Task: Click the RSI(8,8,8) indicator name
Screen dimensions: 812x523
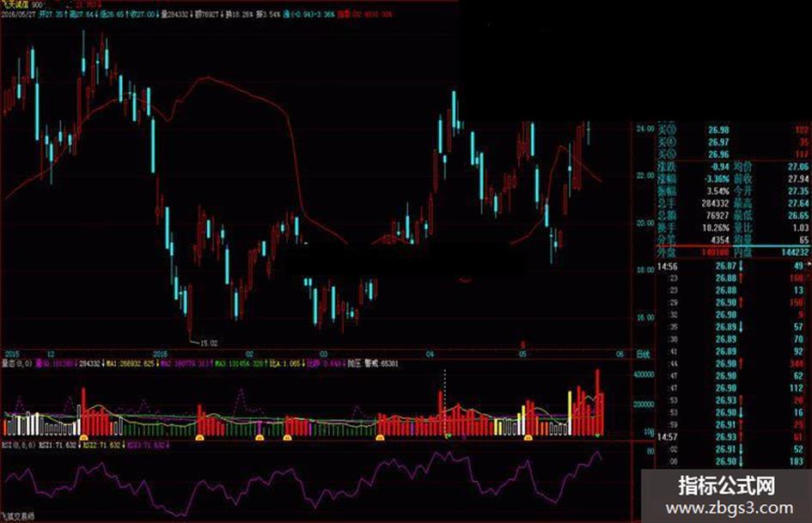Action: [18, 445]
